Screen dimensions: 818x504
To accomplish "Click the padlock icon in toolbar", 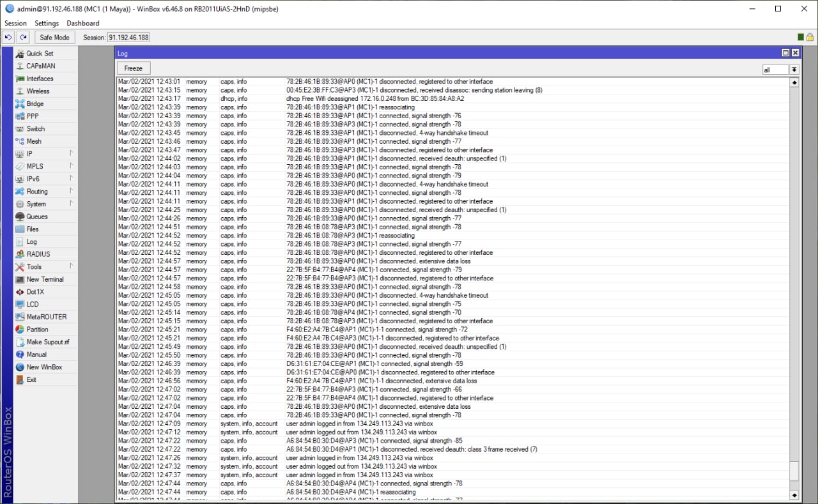I will (810, 38).
